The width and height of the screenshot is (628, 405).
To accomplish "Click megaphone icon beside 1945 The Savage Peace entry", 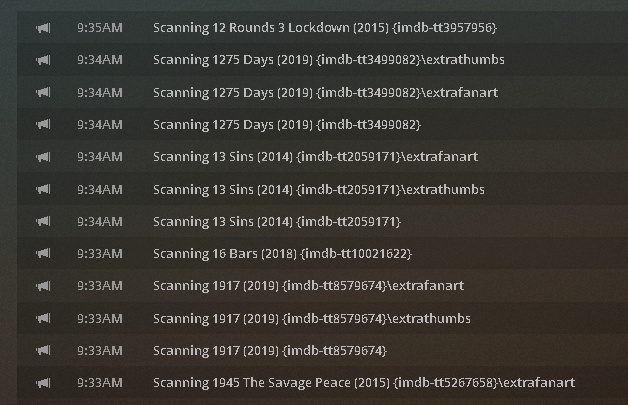I will point(43,383).
